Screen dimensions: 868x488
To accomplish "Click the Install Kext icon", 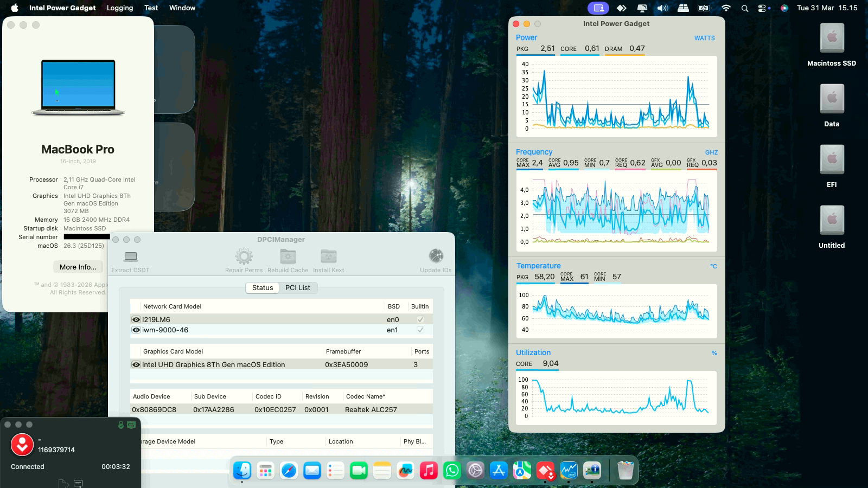I will [x=329, y=256].
